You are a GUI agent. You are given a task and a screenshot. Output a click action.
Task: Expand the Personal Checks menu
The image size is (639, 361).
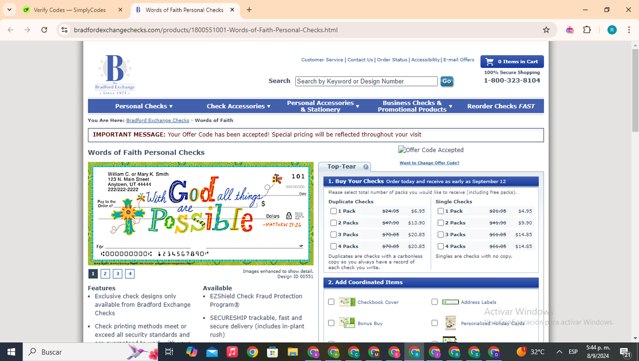(143, 106)
